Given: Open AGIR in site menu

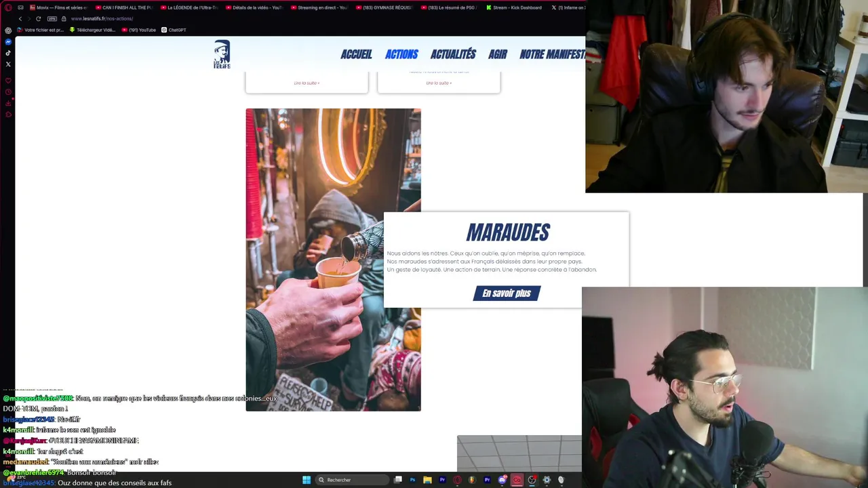Looking at the screenshot, I should [498, 54].
